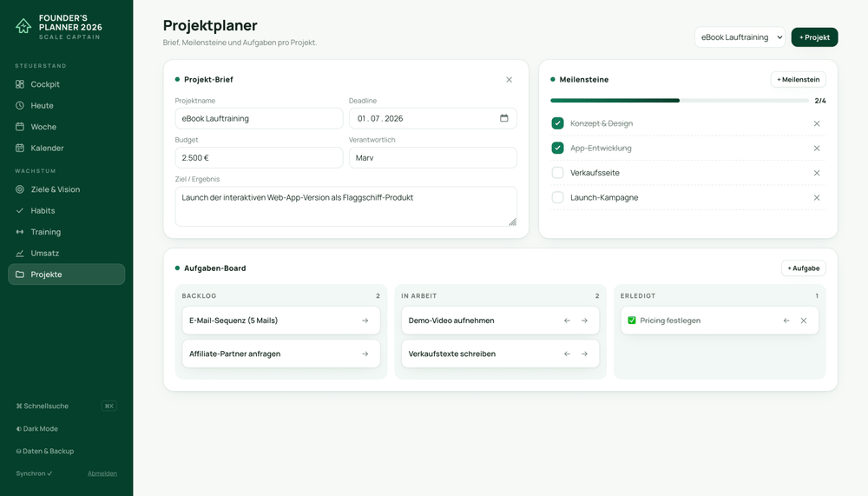Click the Woche calendar icon in sidebar
Screen dimensions: 868x496
pyautogui.click(x=20, y=127)
